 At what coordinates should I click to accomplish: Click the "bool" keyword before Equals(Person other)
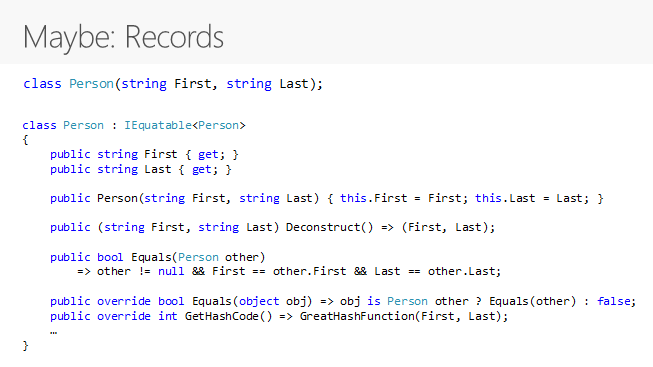pos(110,257)
